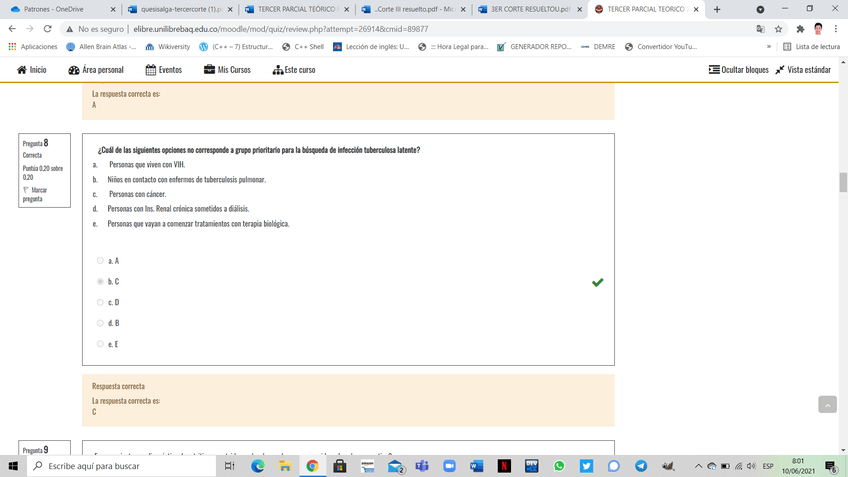Screen dimensions: 848x477
Task: Open Wikiversity bookmark
Action: point(168,47)
